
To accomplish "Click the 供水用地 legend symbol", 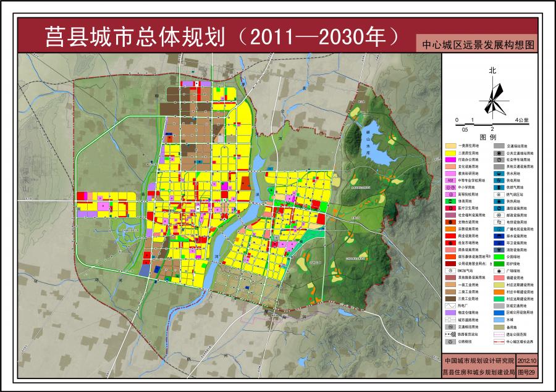I will (x=499, y=173).
